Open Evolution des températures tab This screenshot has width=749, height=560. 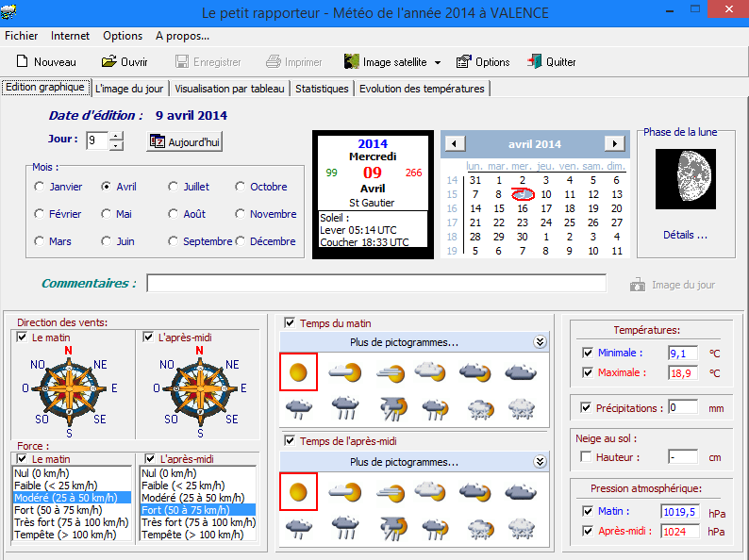click(422, 89)
